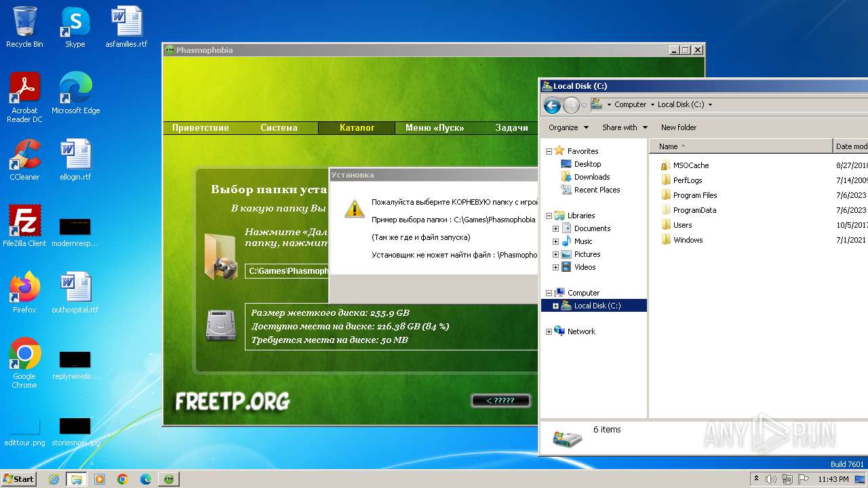Open the Recycle Bin desktop icon

coord(24,27)
